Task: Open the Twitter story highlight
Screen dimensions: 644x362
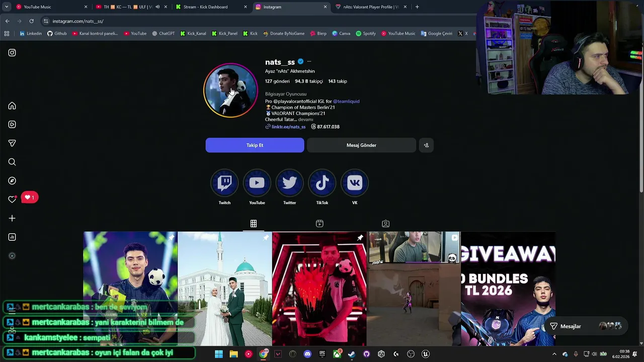Action: (x=289, y=183)
